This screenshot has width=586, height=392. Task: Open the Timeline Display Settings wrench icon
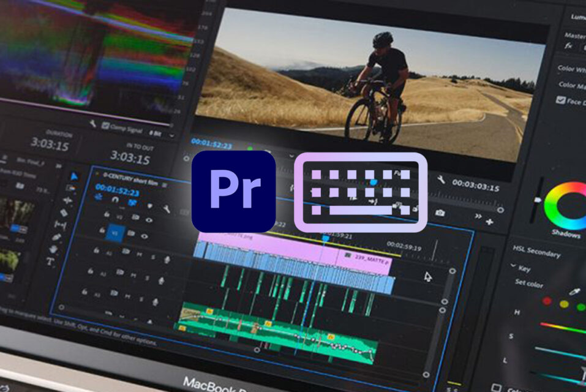point(166,208)
